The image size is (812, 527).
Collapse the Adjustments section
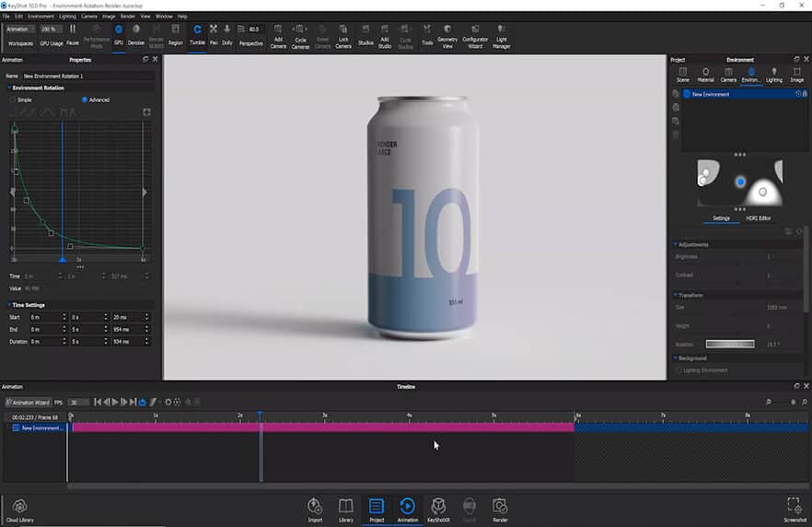click(675, 244)
